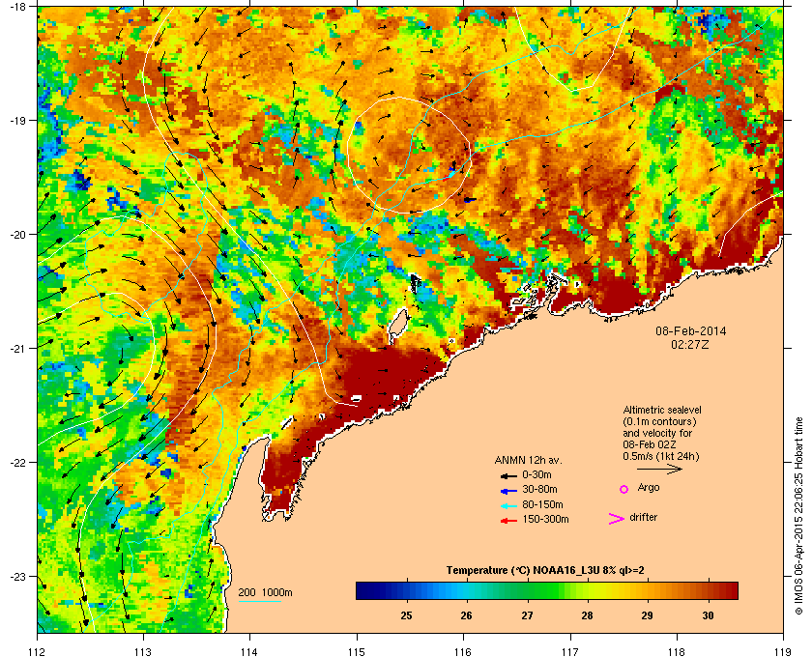
Task: Click the longitude axis label 119
Action: pos(783,652)
